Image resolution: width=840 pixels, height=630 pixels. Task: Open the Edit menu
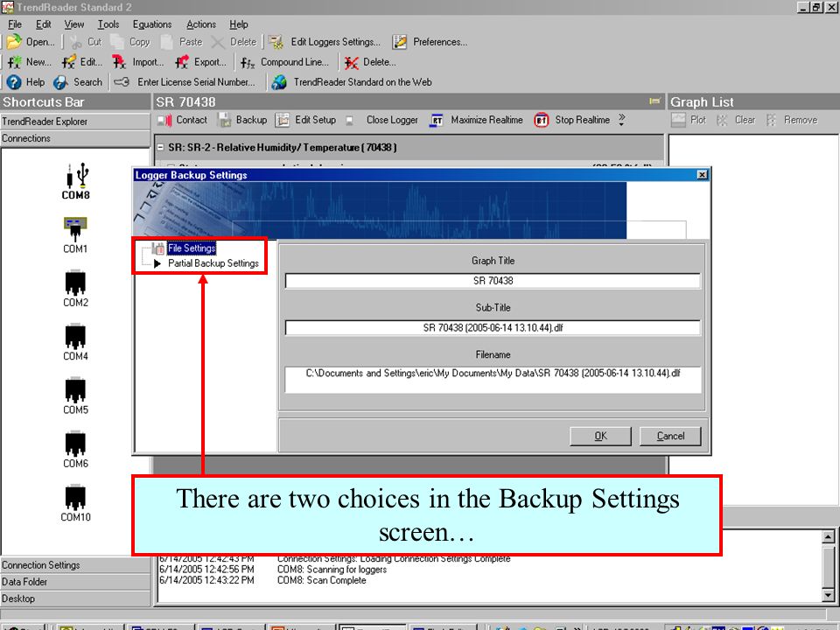(x=44, y=24)
